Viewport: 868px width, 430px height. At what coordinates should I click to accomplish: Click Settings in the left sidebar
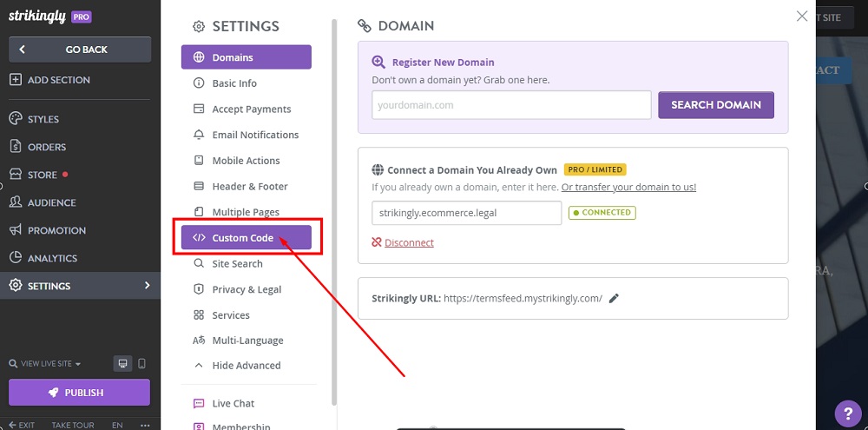click(x=80, y=286)
